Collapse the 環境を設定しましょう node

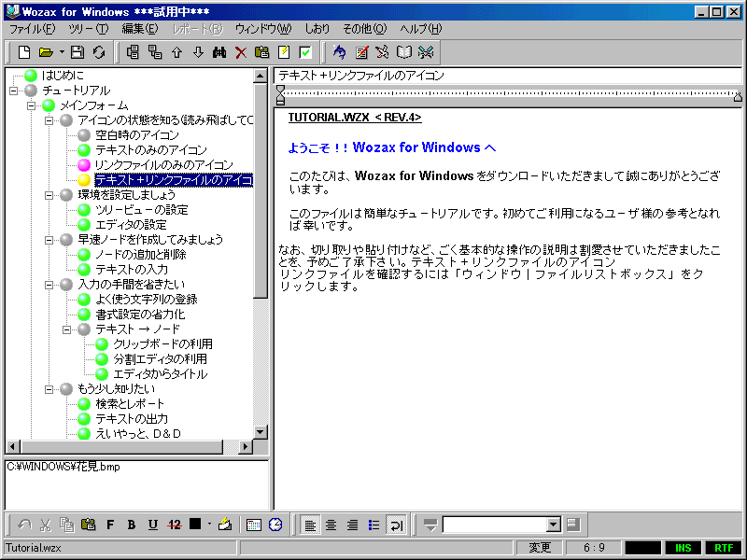[x=49, y=195]
